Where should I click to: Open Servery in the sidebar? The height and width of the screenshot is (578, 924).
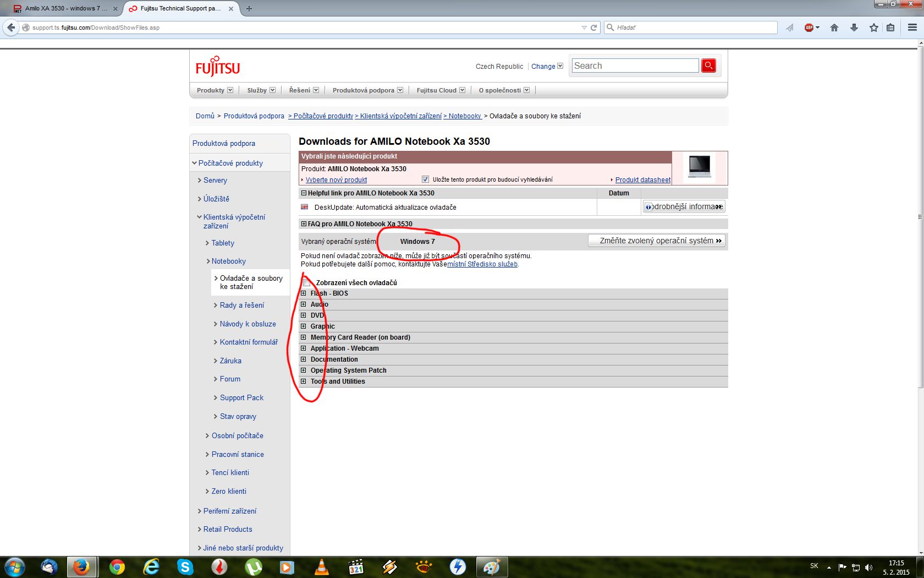[x=215, y=181]
